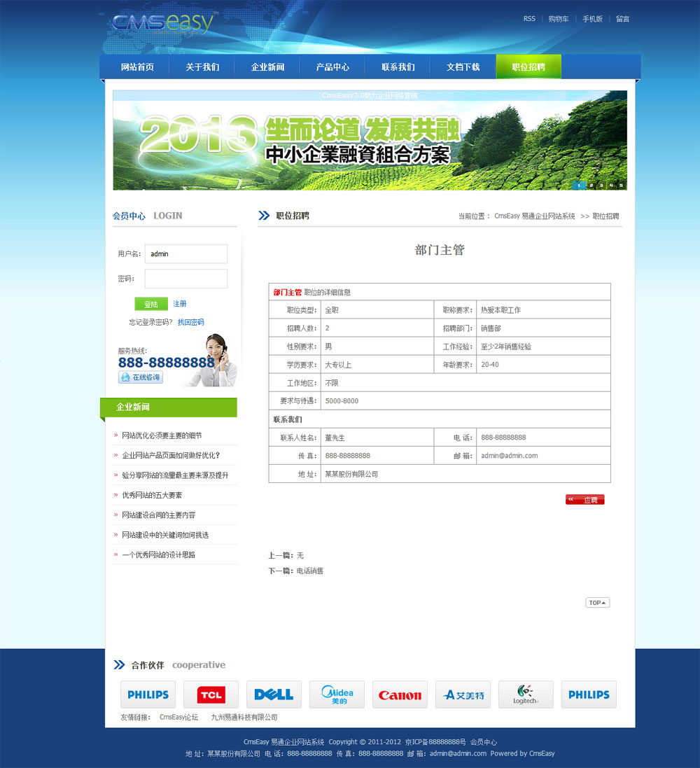Focus the 密码 password field

185,279
